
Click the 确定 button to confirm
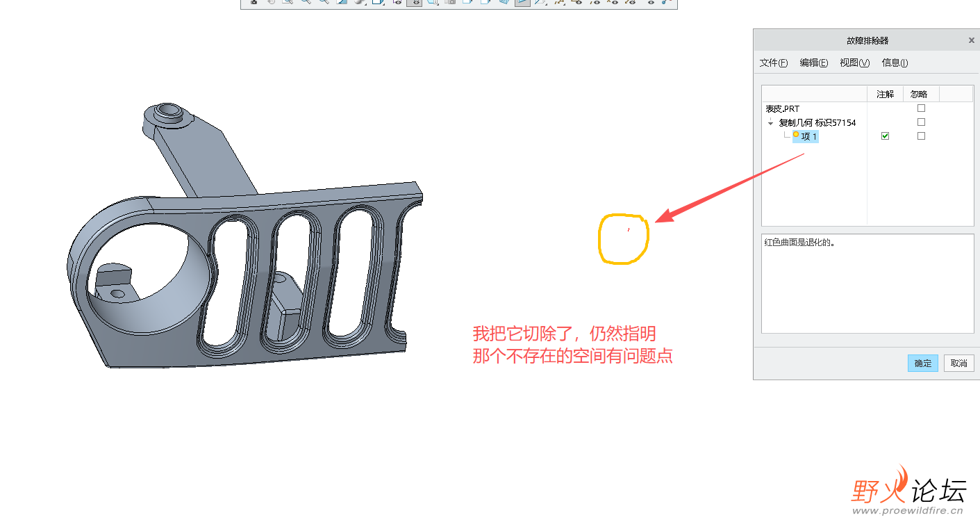click(x=922, y=363)
